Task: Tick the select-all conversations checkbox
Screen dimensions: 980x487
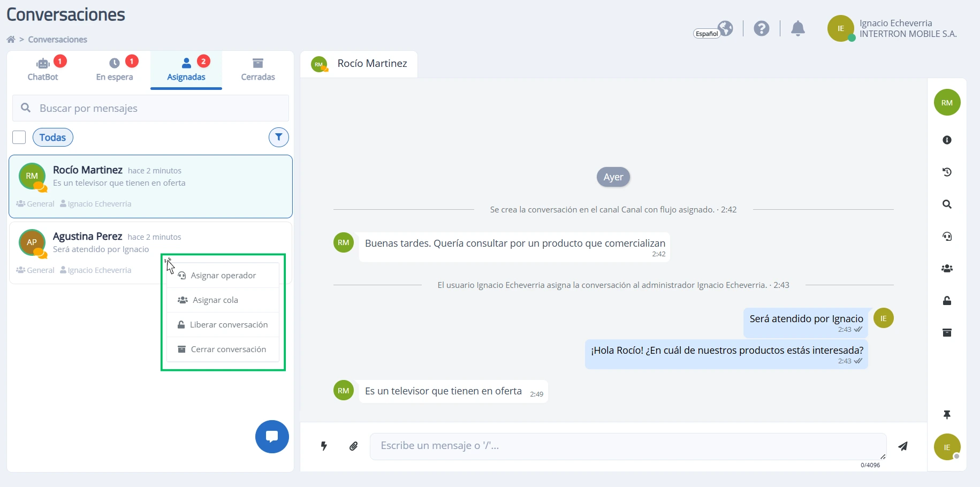Action: pos(19,138)
